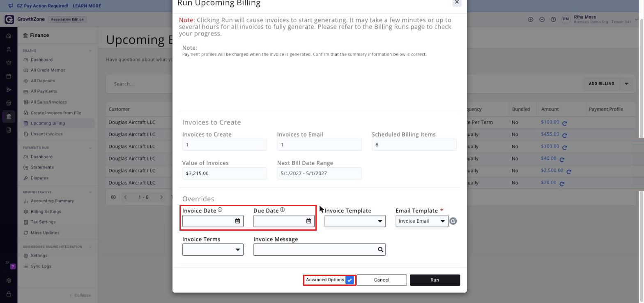Expand the Add Billing dropdown arrow

[626, 84]
